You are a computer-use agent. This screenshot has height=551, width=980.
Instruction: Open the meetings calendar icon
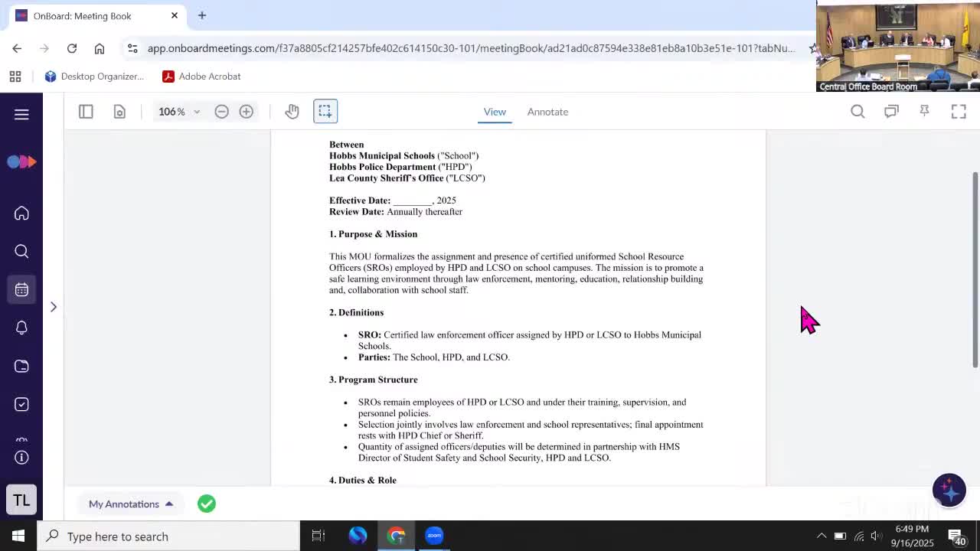point(21,290)
